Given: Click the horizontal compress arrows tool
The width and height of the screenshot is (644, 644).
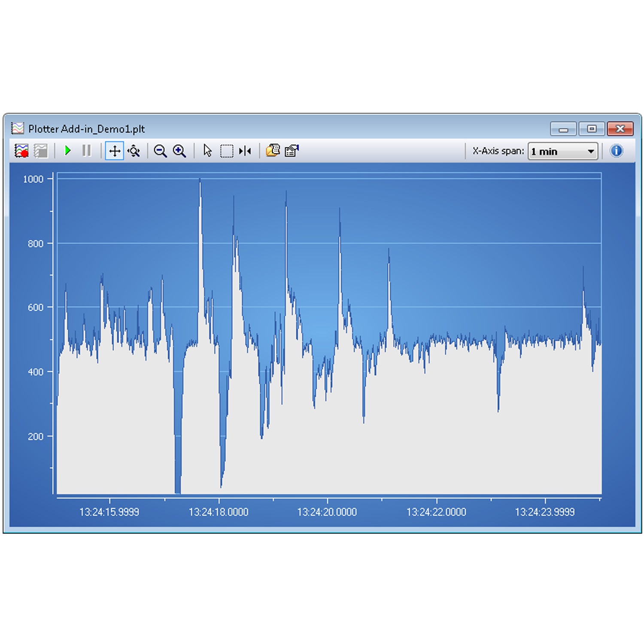Looking at the screenshot, I should [x=245, y=151].
